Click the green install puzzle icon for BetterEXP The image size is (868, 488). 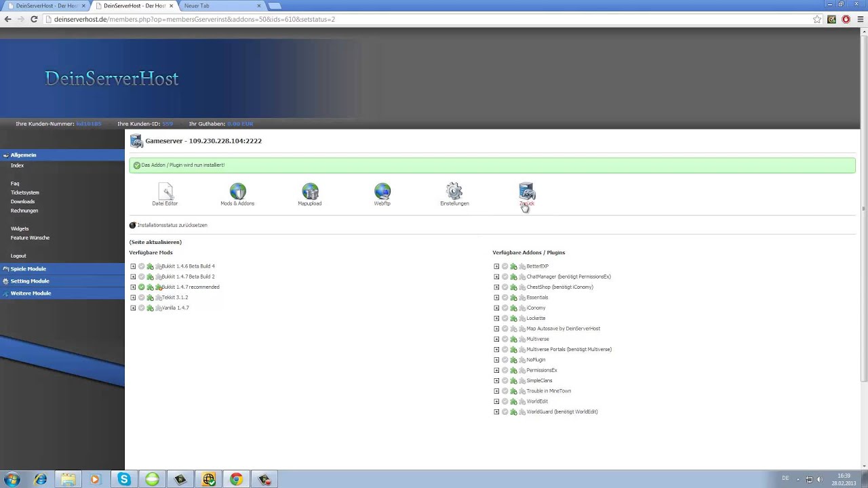point(513,266)
